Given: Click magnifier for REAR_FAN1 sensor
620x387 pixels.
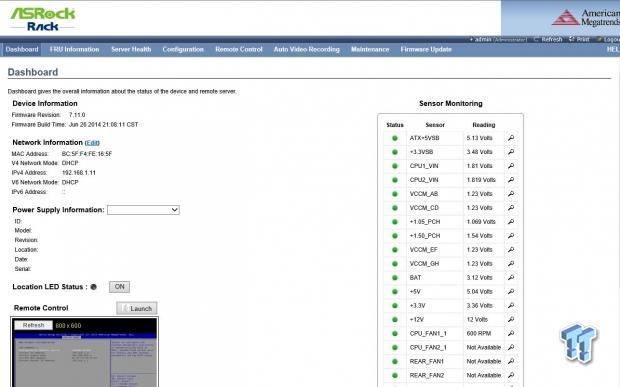Looking at the screenshot, I should (x=511, y=361).
